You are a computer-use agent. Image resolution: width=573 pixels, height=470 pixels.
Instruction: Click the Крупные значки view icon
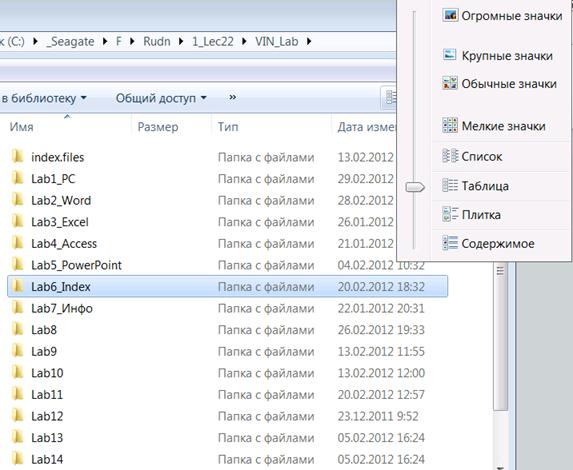click(450, 55)
